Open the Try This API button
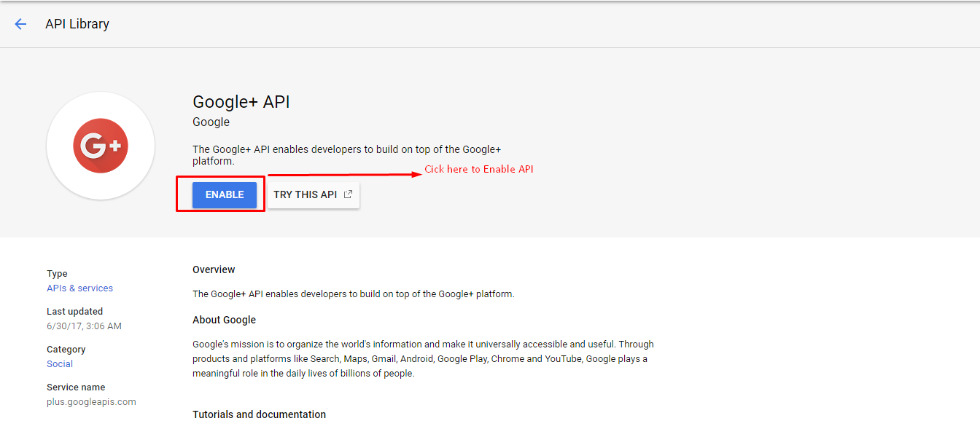 click(x=314, y=195)
